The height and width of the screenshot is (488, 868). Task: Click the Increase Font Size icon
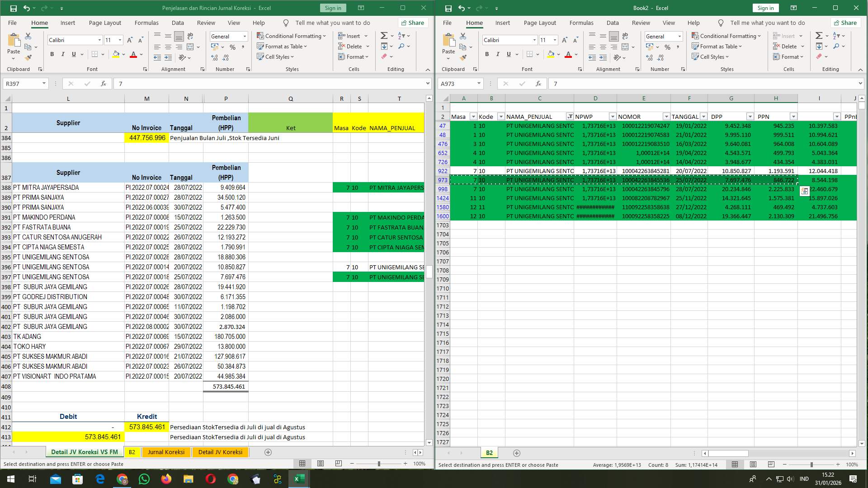129,40
